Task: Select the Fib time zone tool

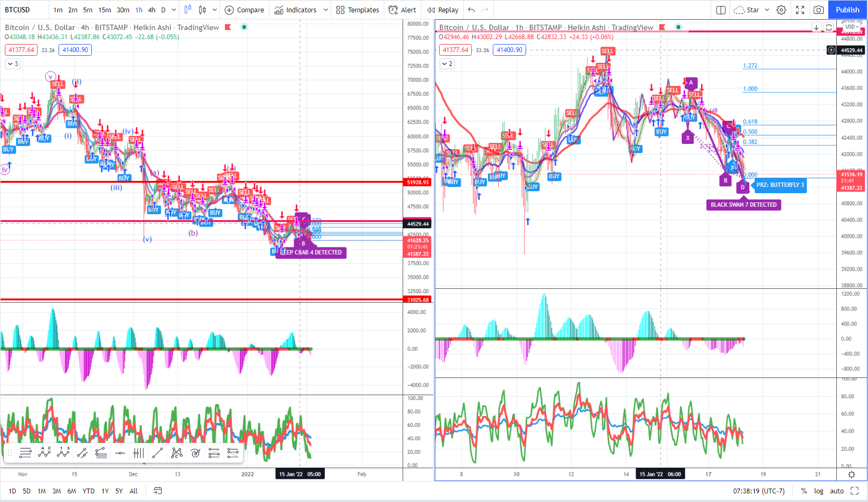Action: pos(138,453)
